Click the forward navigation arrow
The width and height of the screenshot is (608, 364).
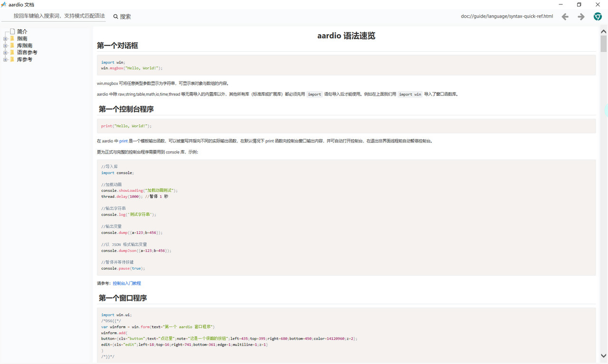[581, 17]
